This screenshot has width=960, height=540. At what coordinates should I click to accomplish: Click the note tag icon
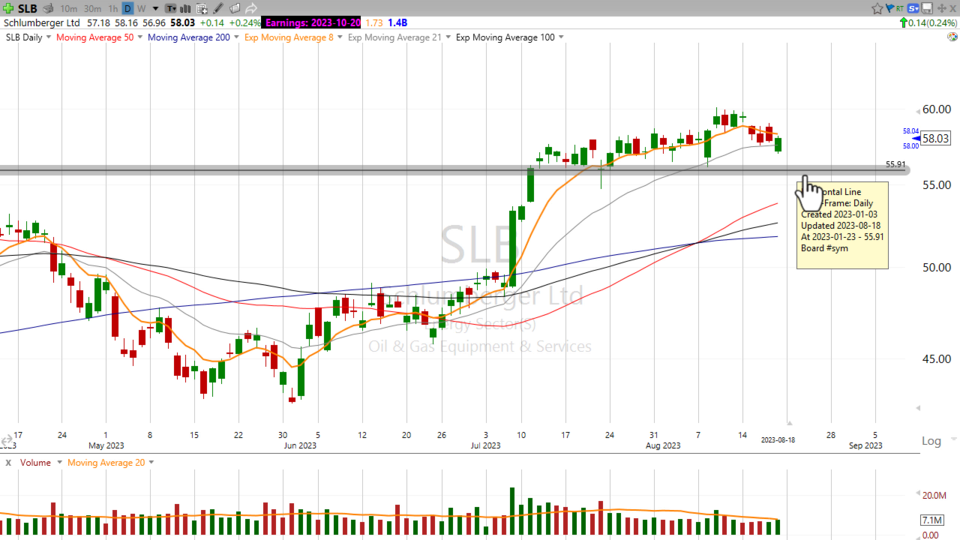[234, 9]
